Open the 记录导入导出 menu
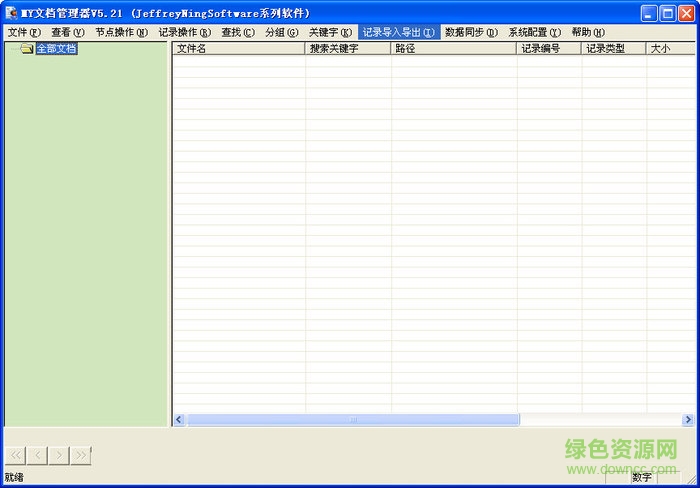This screenshot has height=488, width=700. click(x=399, y=32)
